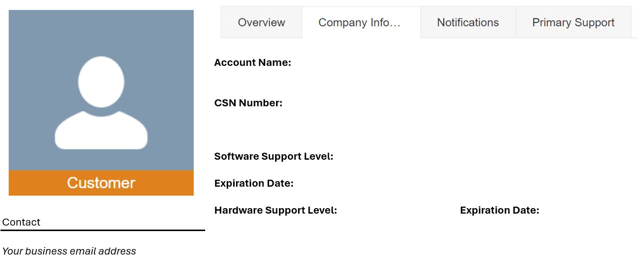Click Expiration Date beside Hardware Support Level
Screen dimensions: 644x275
(499, 210)
